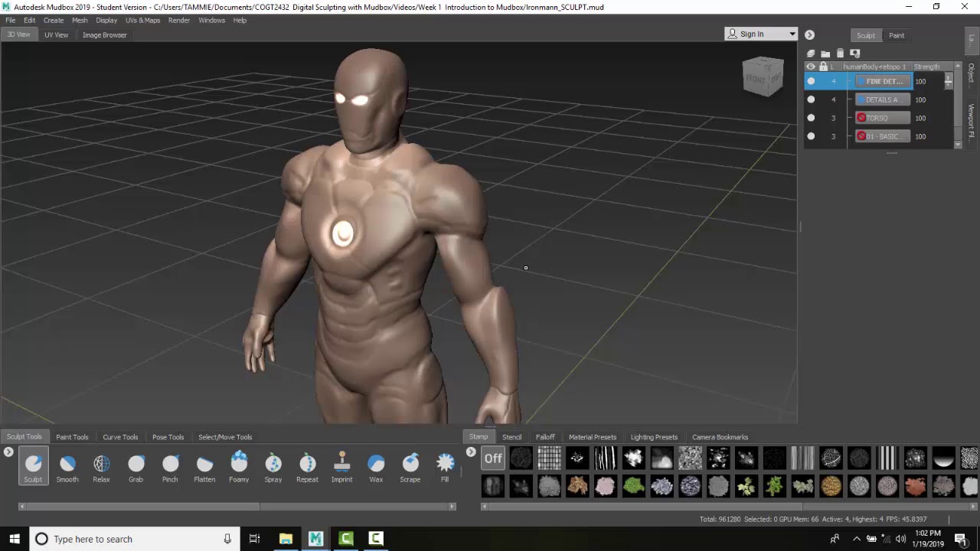
Task: Click the lock column header in layers
Action: (824, 67)
